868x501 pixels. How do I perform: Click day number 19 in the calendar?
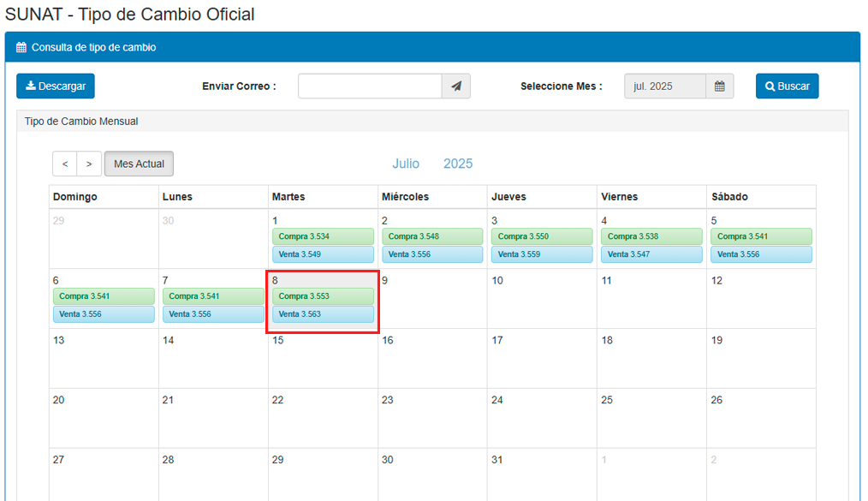(x=716, y=341)
